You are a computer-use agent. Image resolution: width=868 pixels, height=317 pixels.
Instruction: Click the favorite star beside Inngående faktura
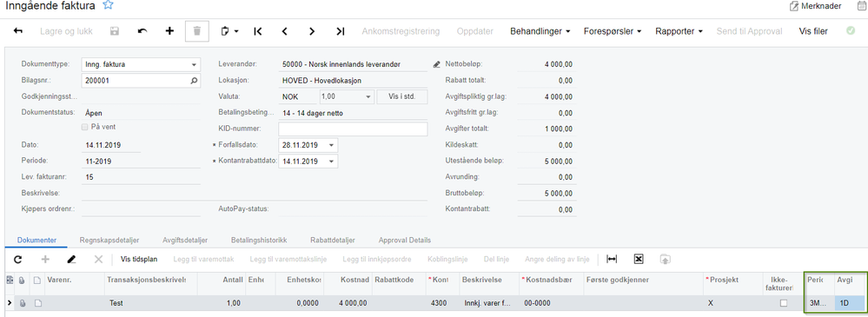click(109, 5)
